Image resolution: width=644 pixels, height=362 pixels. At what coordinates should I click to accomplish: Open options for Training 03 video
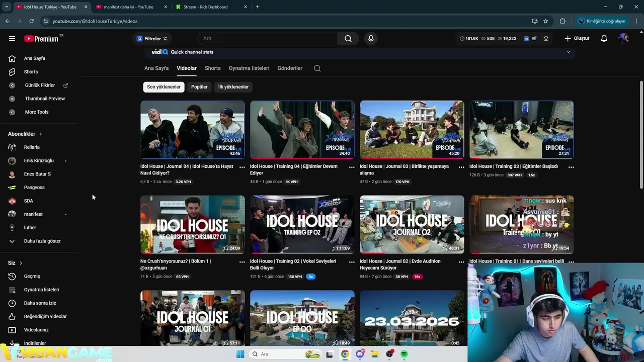click(571, 167)
